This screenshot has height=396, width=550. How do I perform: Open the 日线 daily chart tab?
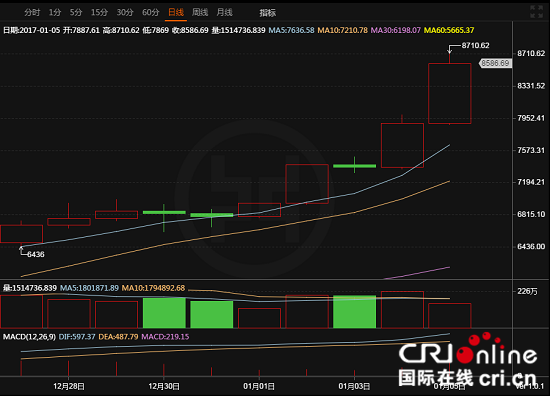[x=176, y=13]
